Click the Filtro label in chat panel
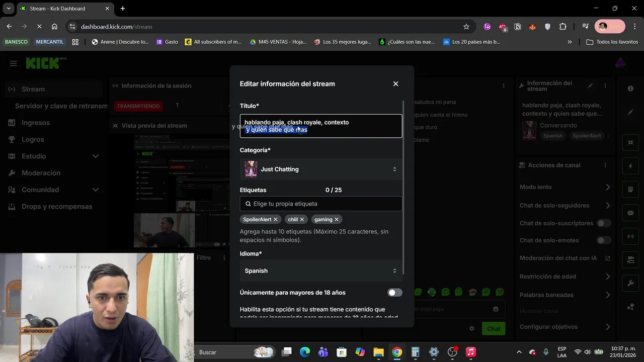 (x=204, y=258)
